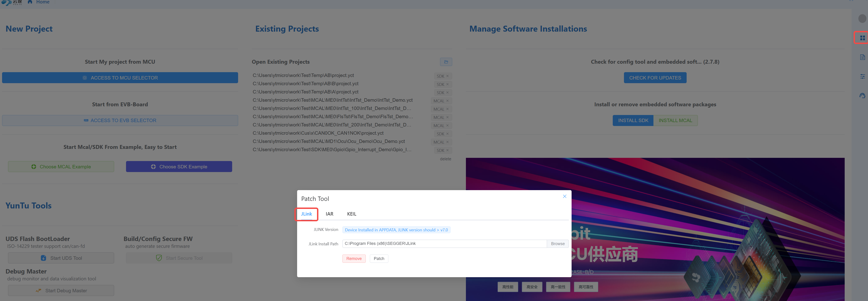Select the JLink tab
This screenshot has height=301, width=868.
point(306,213)
